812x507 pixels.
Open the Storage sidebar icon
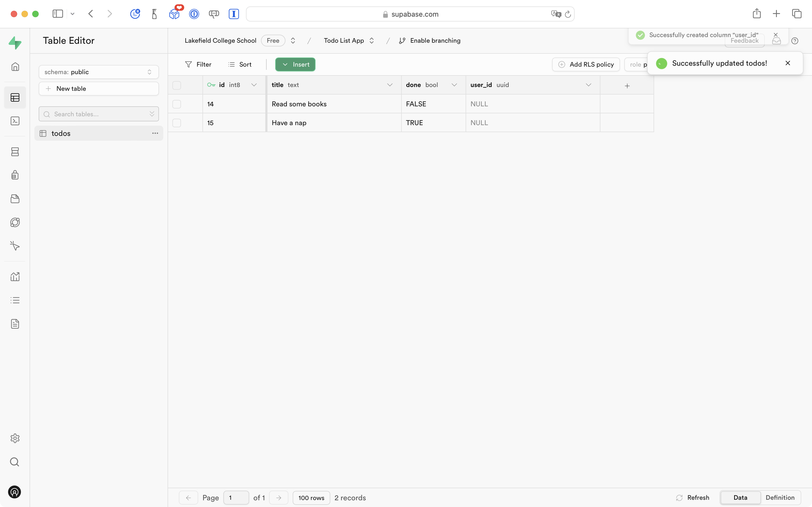pos(15,199)
